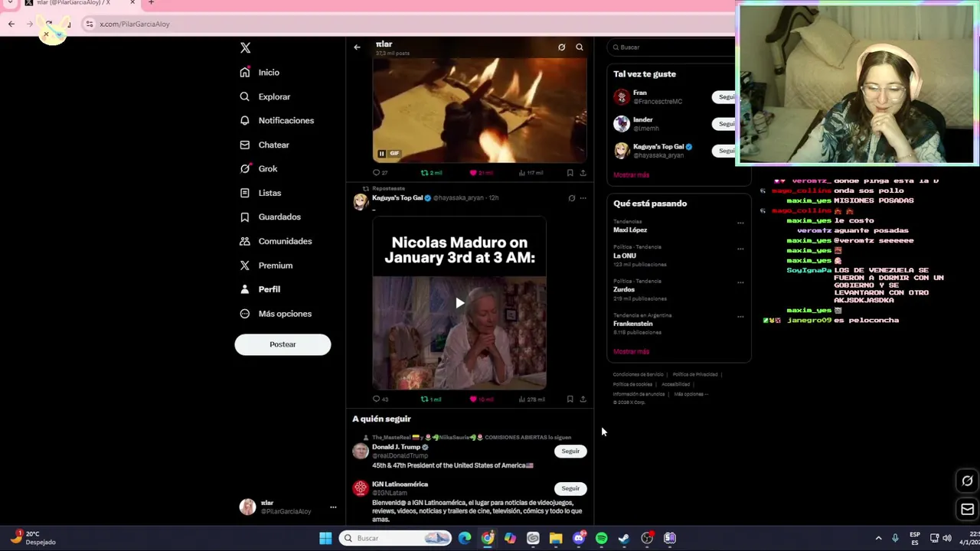Bookmark the fire GIF post

coord(570,173)
